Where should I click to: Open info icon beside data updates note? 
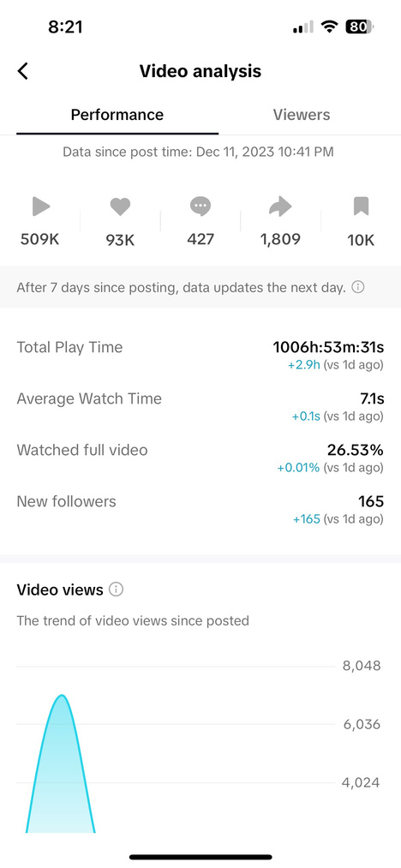(x=358, y=287)
